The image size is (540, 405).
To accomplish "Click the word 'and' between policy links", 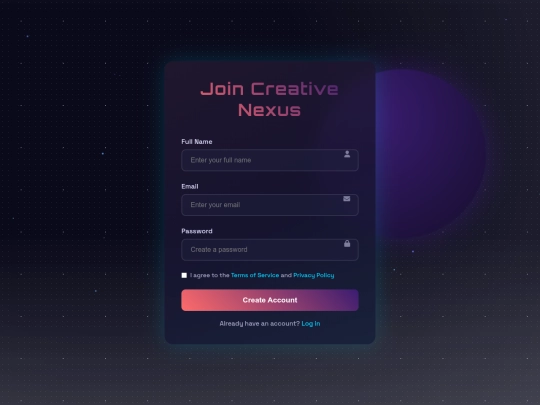I will pyautogui.click(x=286, y=275).
